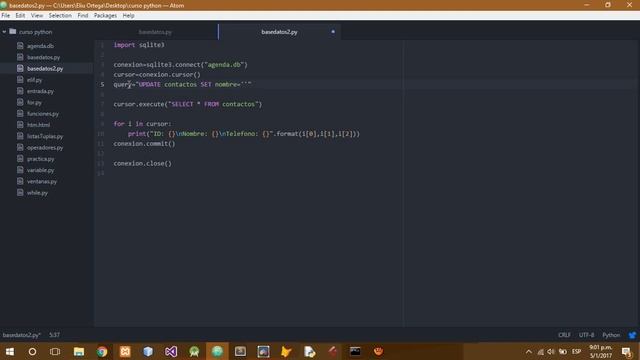Open operadores.py from the file tree
This screenshot has height=360, width=640.
point(45,148)
